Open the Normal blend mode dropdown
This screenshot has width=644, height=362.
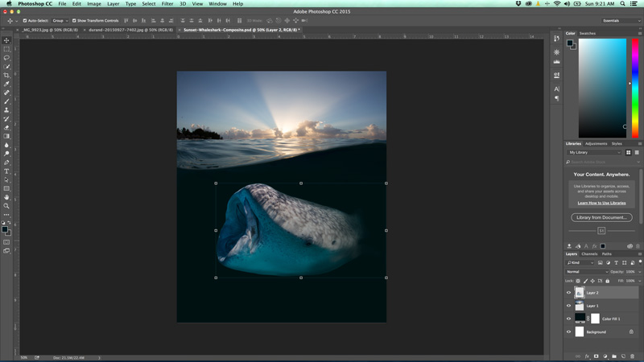pyautogui.click(x=587, y=272)
